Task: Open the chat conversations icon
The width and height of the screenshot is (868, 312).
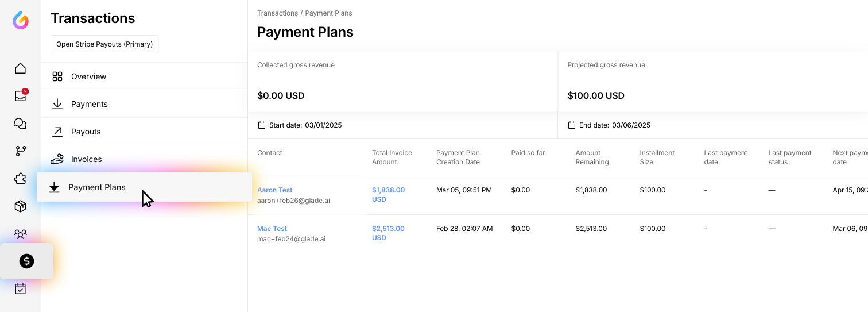Action: (x=21, y=124)
